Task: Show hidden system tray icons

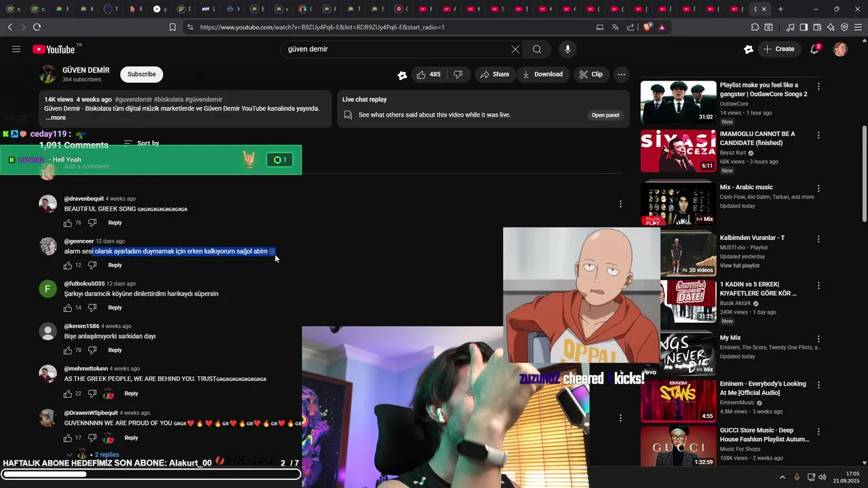Action: pyautogui.click(x=783, y=477)
